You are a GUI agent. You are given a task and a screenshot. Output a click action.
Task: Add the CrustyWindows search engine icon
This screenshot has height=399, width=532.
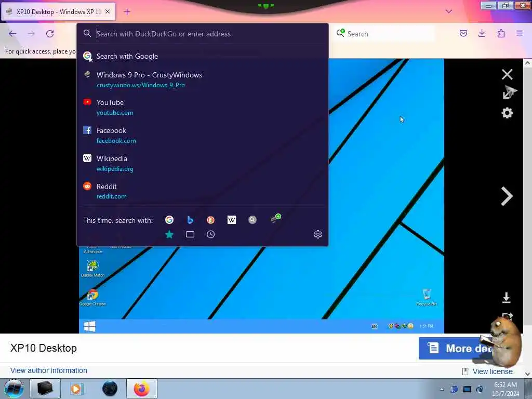click(x=275, y=219)
